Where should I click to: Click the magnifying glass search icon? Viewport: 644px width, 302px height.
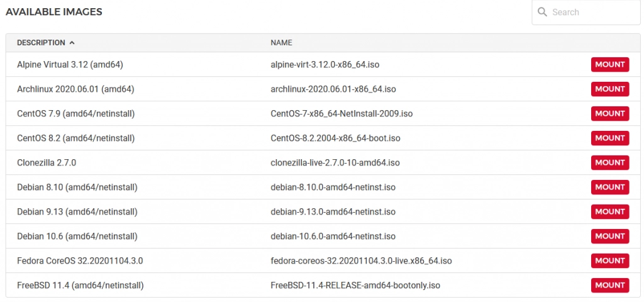[x=541, y=12]
